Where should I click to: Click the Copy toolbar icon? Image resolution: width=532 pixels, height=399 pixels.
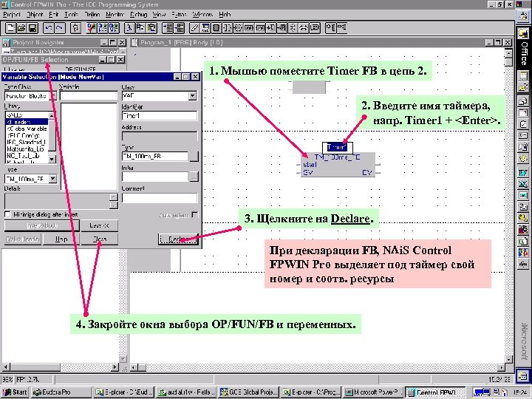tap(140, 28)
